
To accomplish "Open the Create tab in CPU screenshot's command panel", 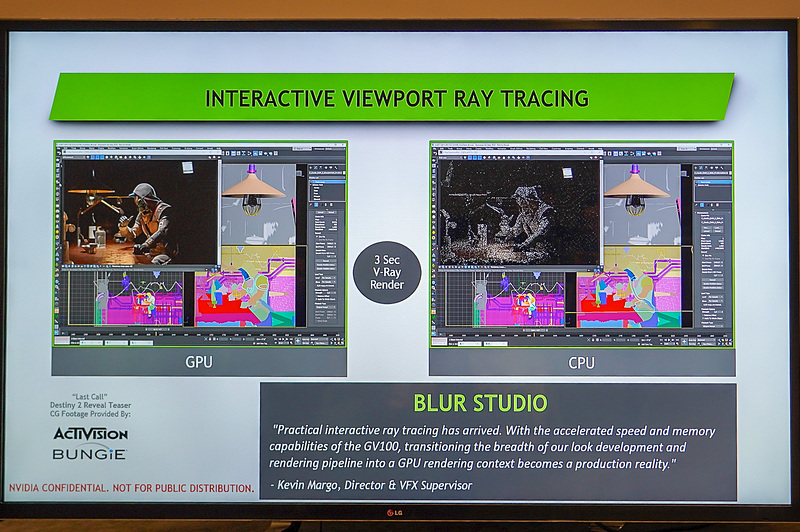I will 696,168.
